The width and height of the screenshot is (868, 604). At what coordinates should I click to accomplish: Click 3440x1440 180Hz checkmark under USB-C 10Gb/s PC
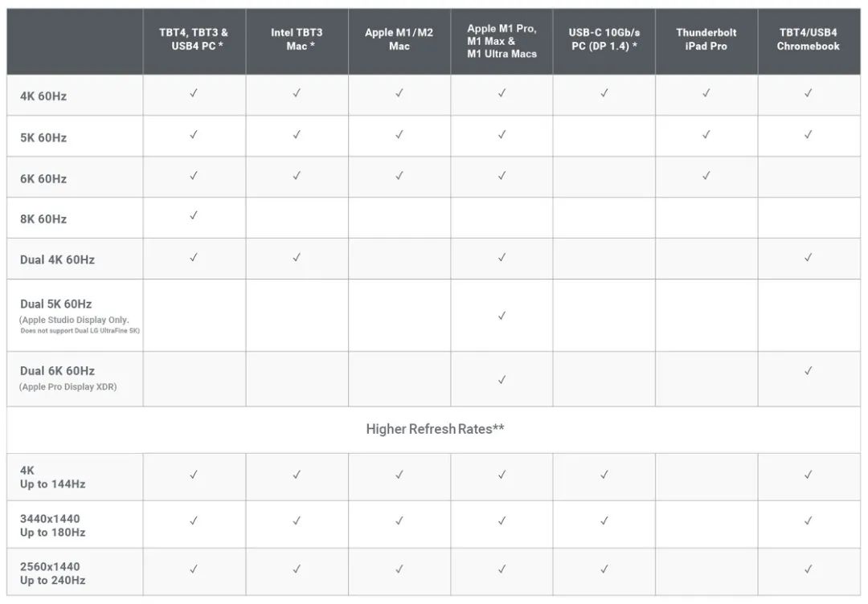pos(604,521)
